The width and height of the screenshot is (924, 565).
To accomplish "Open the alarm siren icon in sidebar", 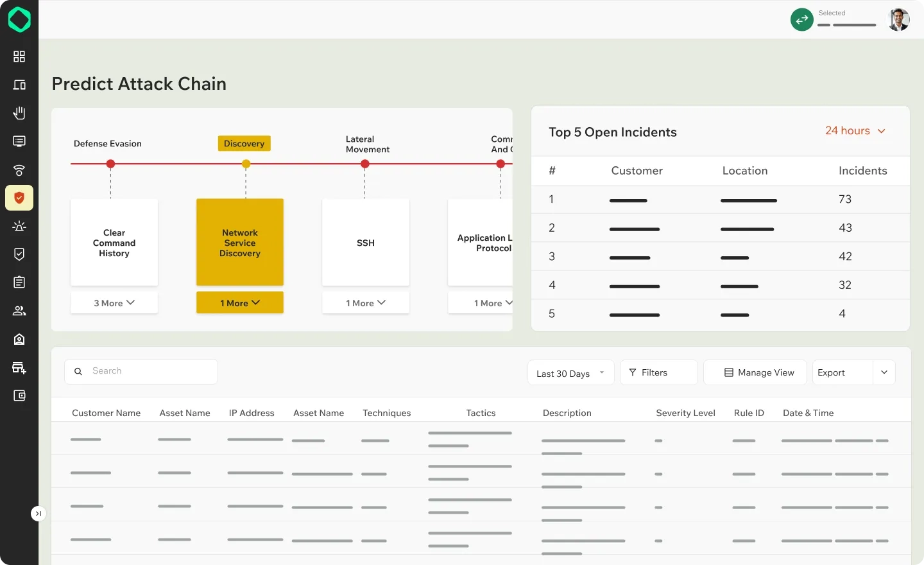I will pos(19,226).
